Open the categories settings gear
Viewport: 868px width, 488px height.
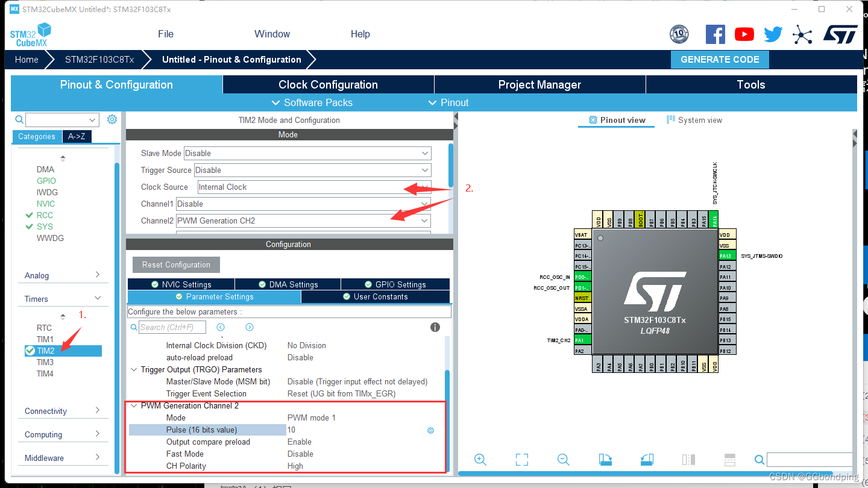coord(112,119)
